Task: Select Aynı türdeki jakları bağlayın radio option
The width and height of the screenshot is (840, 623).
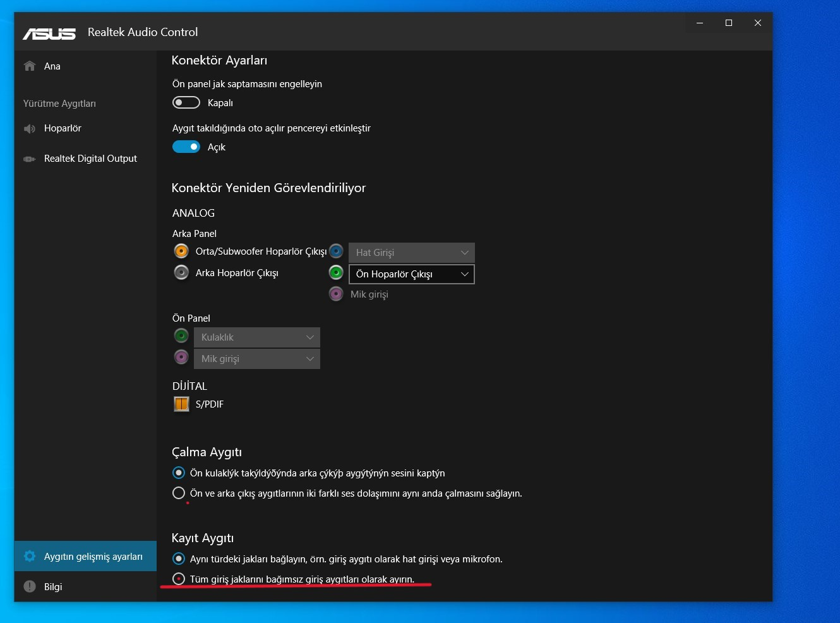Action: click(179, 559)
